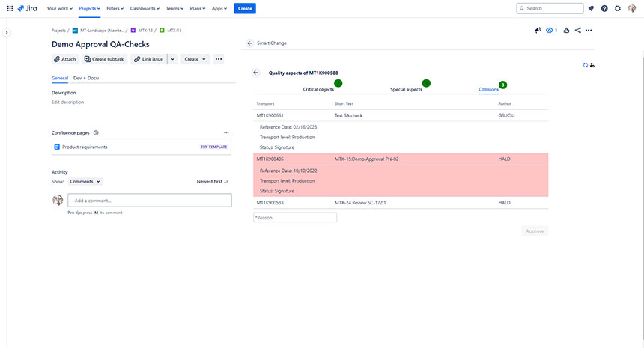Open the Comments show dropdown
Screen dimensions: 644x348
click(x=85, y=181)
